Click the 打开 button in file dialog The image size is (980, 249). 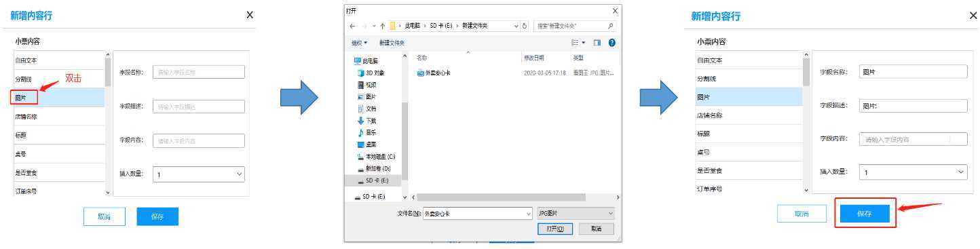click(x=555, y=229)
